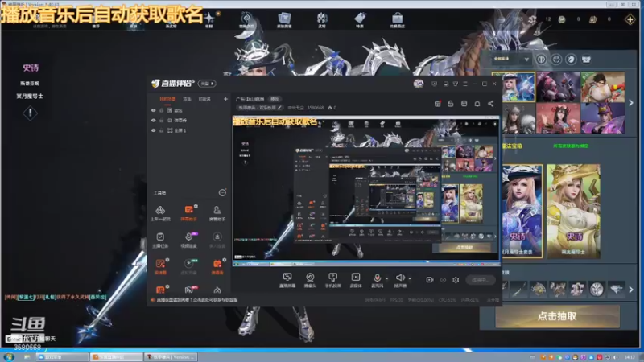Add a 多媒体 media source

[x=356, y=280]
